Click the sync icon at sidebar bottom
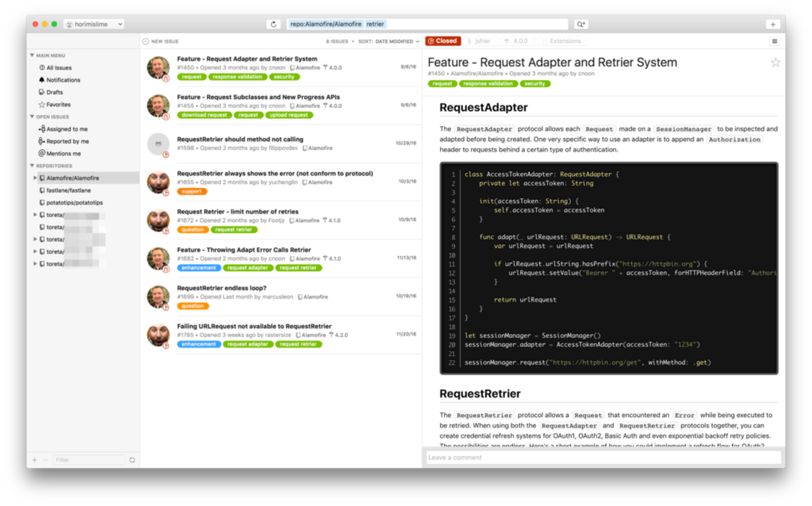Screen dimensions: 812x506 click(x=132, y=460)
